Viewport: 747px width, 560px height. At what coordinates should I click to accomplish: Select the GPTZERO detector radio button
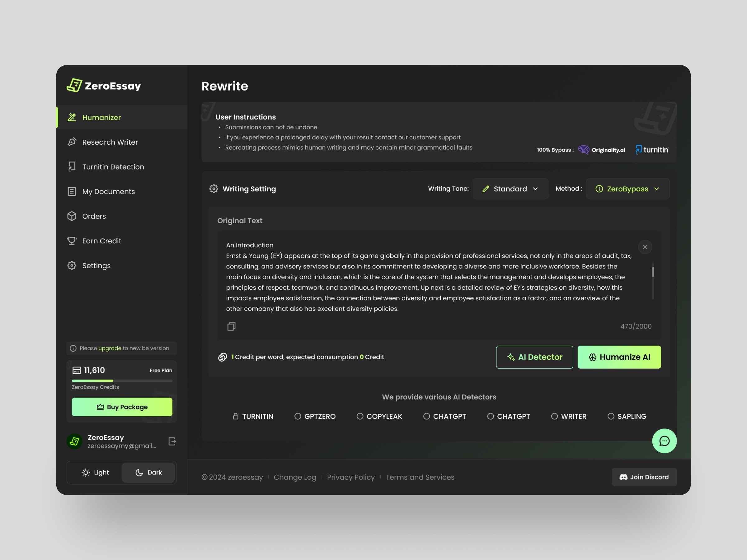click(298, 416)
